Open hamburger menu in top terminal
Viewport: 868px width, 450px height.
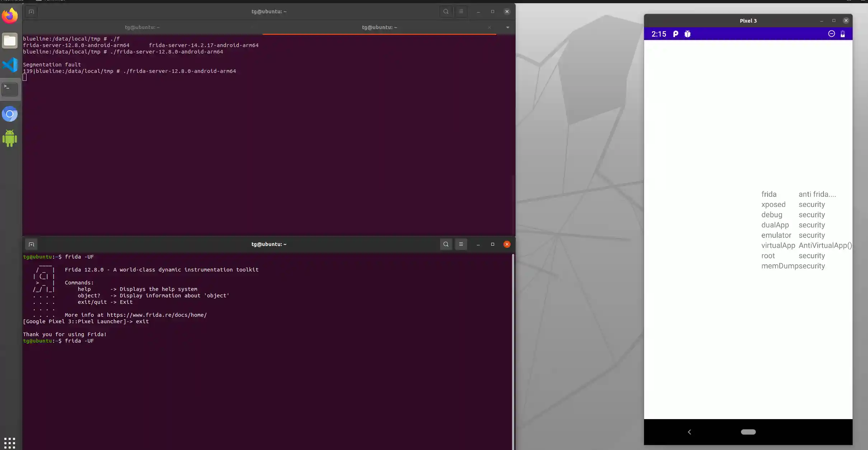pos(461,11)
